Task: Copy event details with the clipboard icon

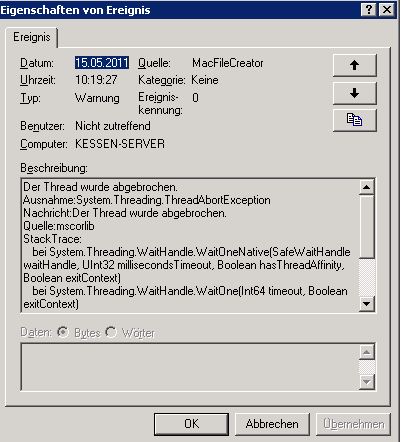Action: (x=355, y=120)
